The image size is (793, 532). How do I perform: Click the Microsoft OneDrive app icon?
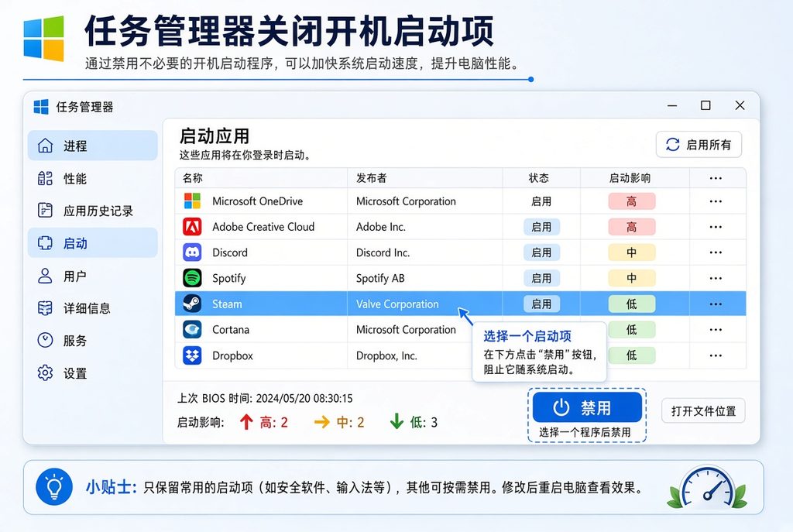click(192, 201)
